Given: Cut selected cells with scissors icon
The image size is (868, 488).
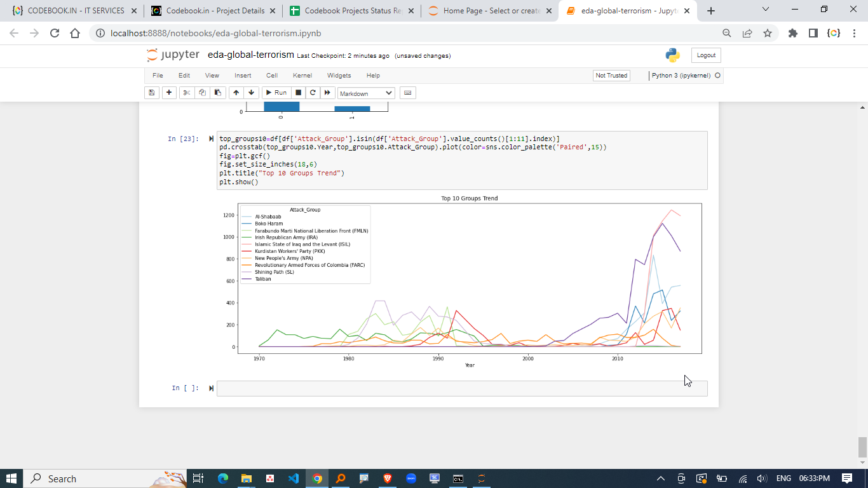Looking at the screenshot, I should (x=187, y=93).
